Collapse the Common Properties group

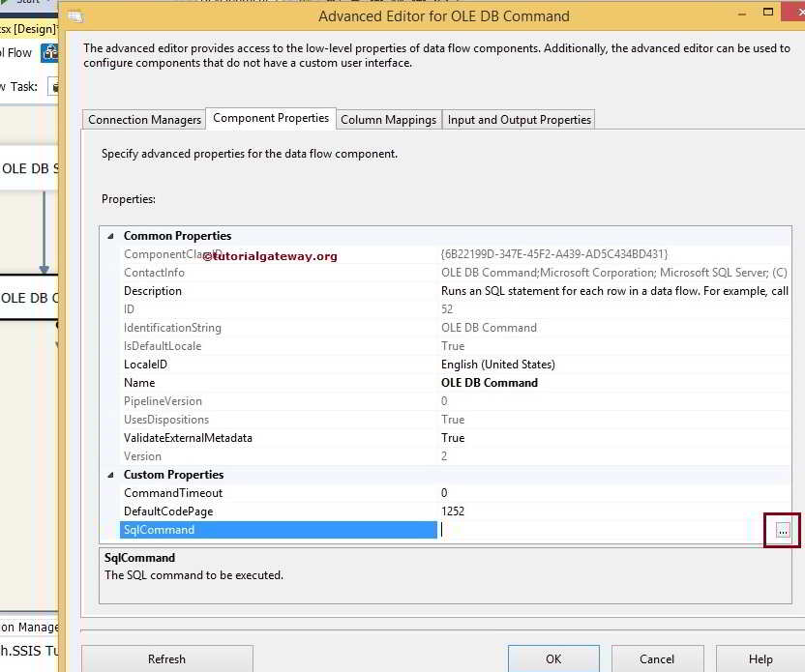(110, 235)
